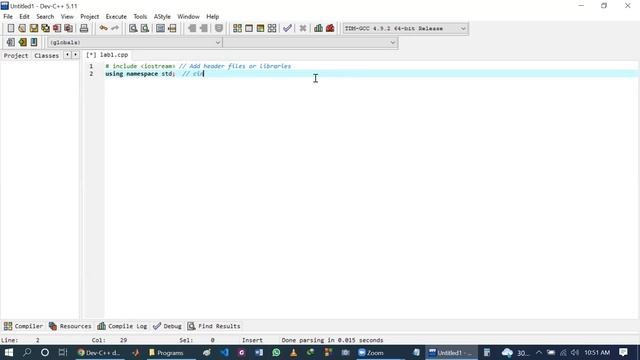The image size is (640, 360).
Task: Click the Close file toolbar icon
Action: point(57,28)
